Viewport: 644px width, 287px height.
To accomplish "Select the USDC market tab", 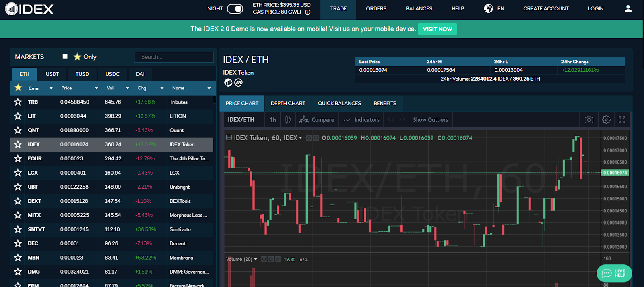I will (113, 74).
